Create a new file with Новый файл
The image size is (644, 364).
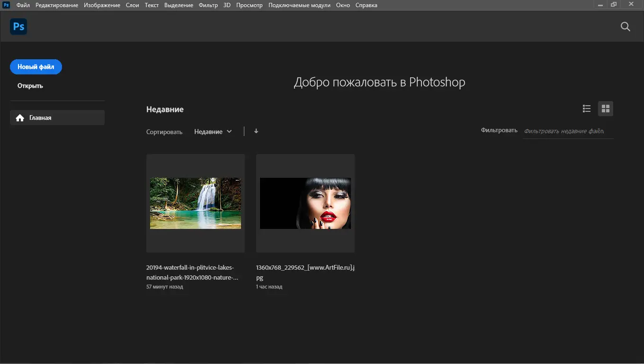pos(36,67)
